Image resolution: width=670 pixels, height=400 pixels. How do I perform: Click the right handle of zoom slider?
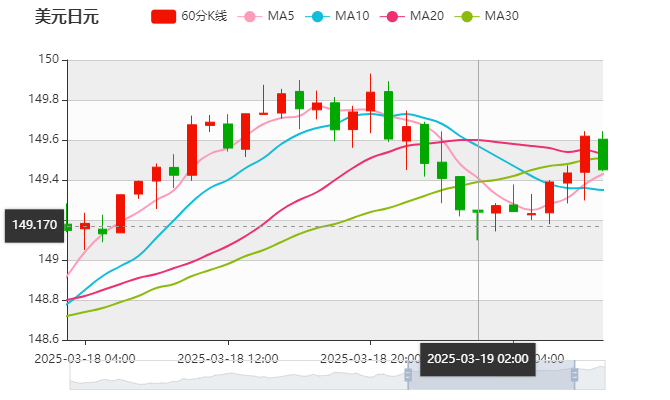coord(576,374)
